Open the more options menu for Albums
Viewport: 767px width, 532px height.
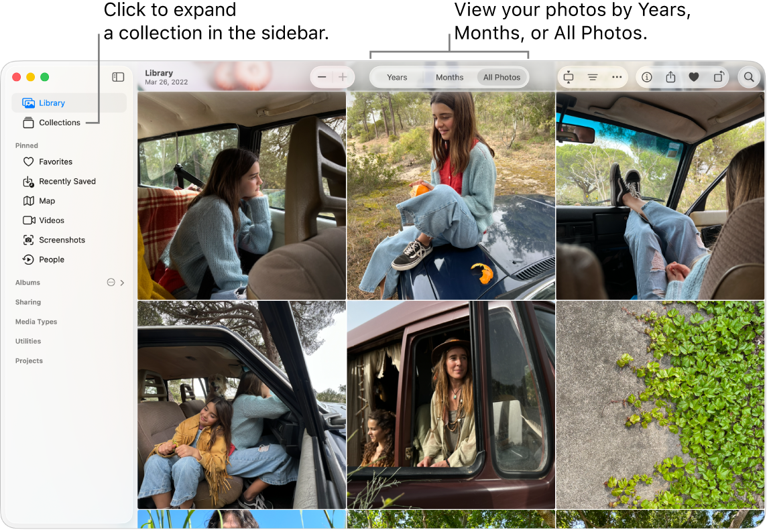pyautogui.click(x=110, y=282)
